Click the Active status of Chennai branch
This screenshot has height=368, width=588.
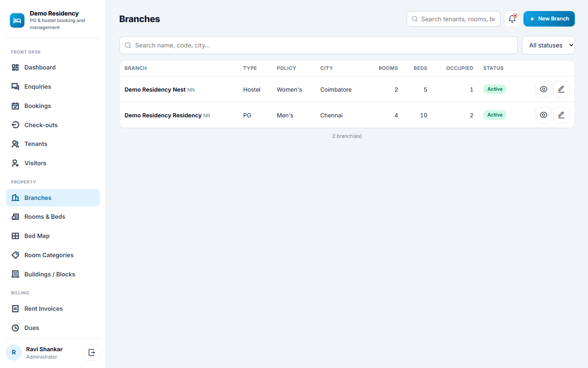tap(495, 115)
